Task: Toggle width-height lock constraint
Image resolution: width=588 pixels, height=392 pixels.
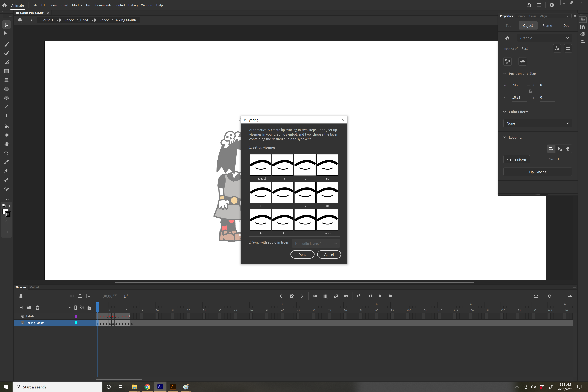Action: pyautogui.click(x=530, y=91)
